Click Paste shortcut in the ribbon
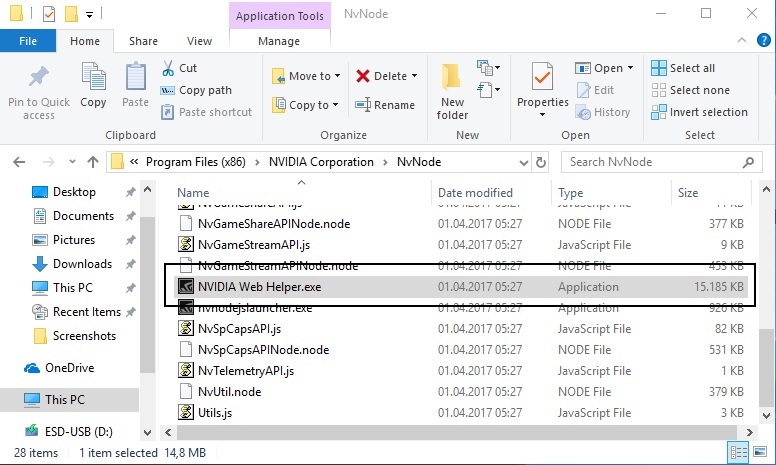The height and width of the screenshot is (465, 776). (207, 112)
